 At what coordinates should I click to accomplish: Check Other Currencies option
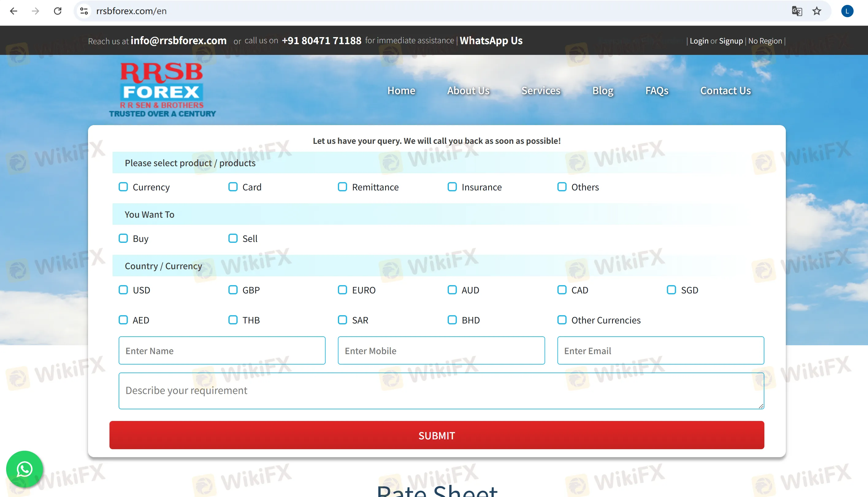tap(562, 320)
